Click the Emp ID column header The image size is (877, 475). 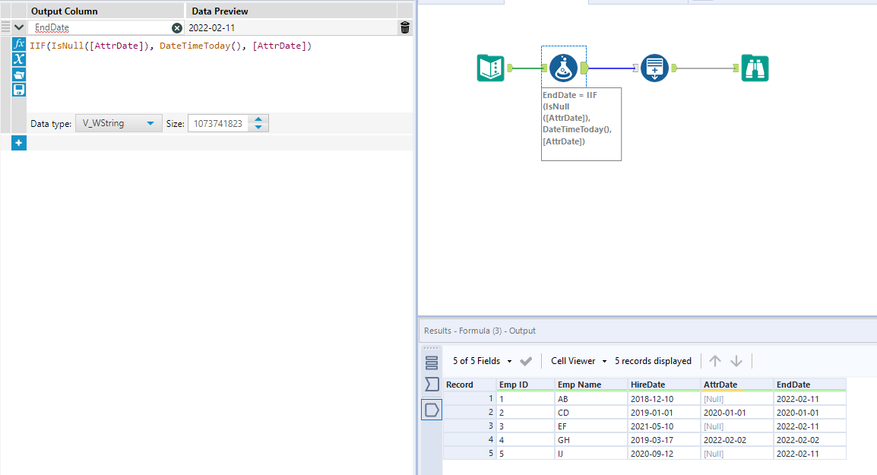(x=526, y=385)
